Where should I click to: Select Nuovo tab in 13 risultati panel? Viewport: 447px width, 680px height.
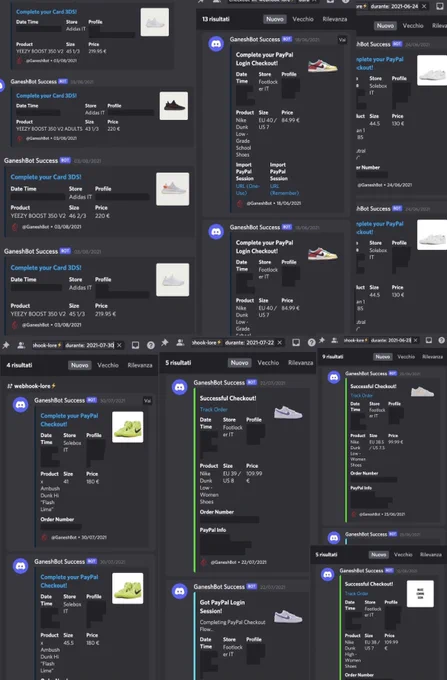[274, 19]
